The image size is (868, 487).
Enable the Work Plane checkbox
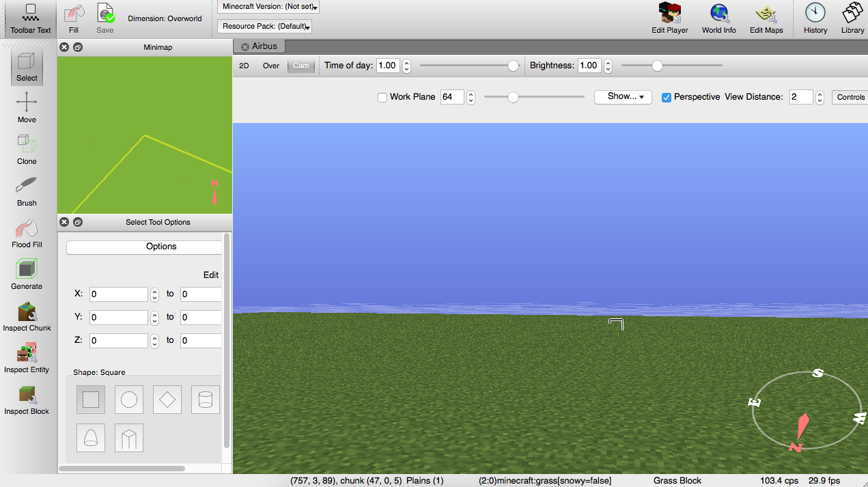[x=382, y=97]
